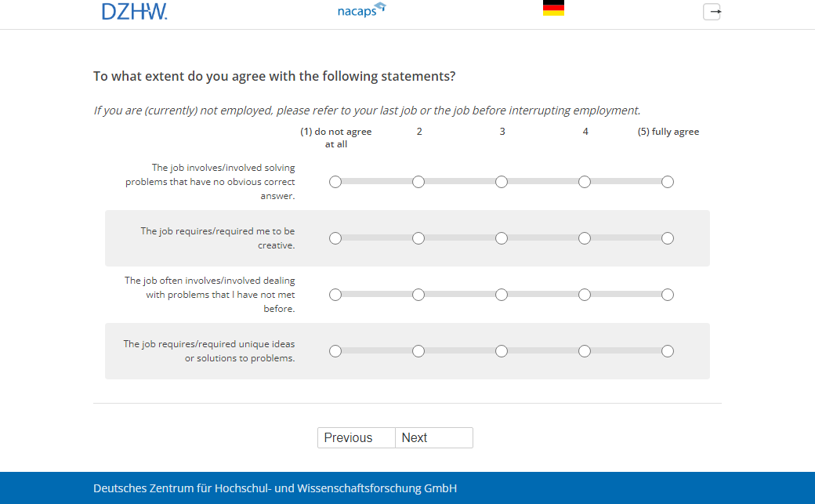Switch language via the German flag
Screen dimensions: 815x504
click(x=553, y=9)
